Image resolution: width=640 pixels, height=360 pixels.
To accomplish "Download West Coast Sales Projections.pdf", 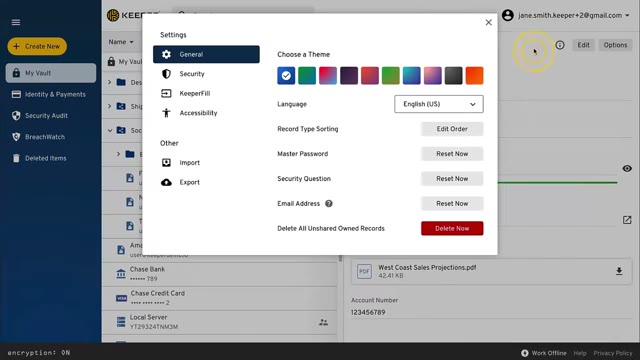I will pyautogui.click(x=619, y=271).
